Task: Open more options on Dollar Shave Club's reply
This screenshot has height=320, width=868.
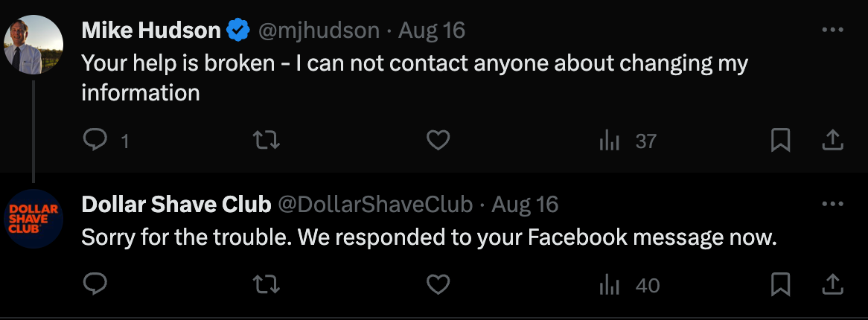Action: tap(832, 204)
